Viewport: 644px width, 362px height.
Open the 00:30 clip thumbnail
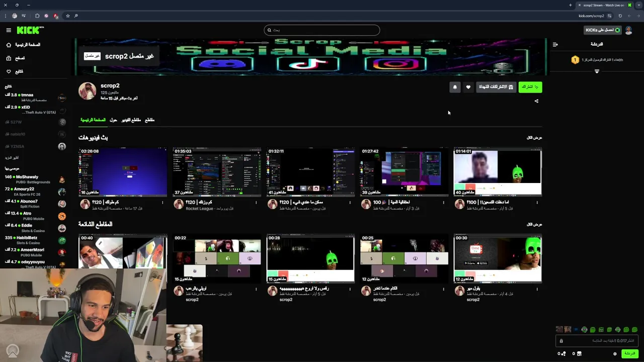498,258
